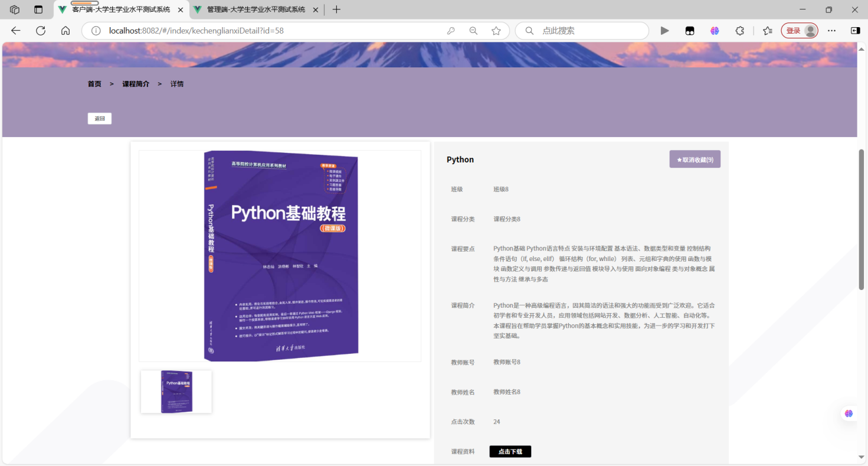Select the small Python book thumbnail
Screen dimensions: 868x466
click(176, 392)
